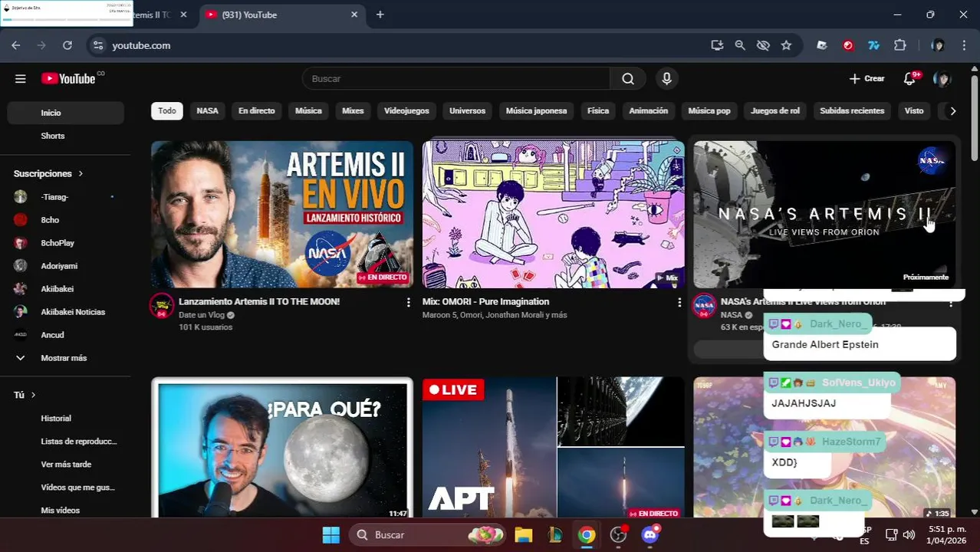Open Date un Vlog channel avatar
The image size is (980, 552).
(162, 306)
